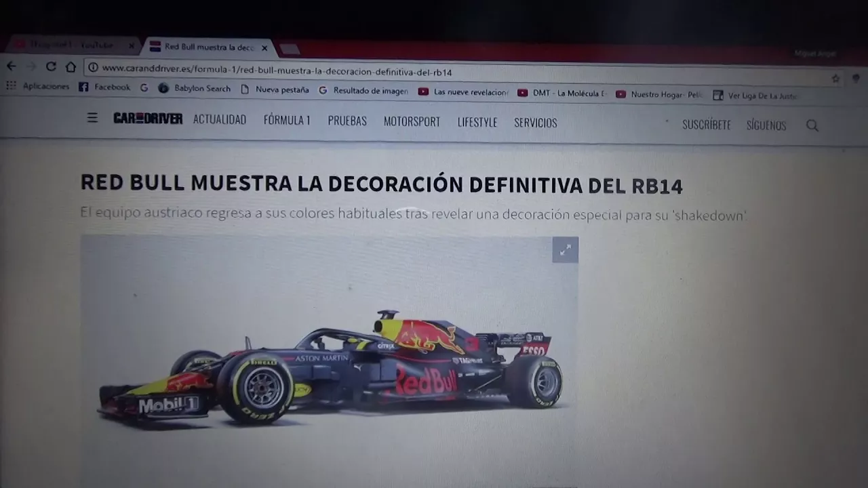
Task: Open the Babylon Search bookmark
Action: tap(195, 88)
